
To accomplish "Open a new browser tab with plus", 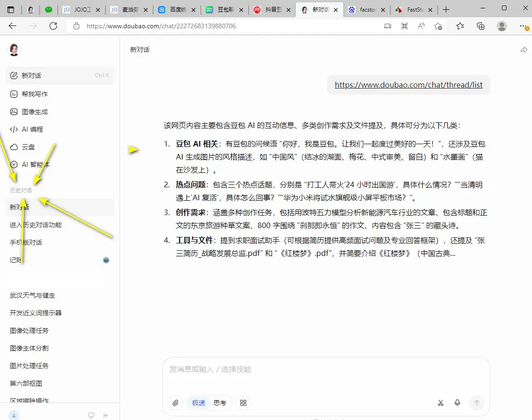I will coord(446,10).
